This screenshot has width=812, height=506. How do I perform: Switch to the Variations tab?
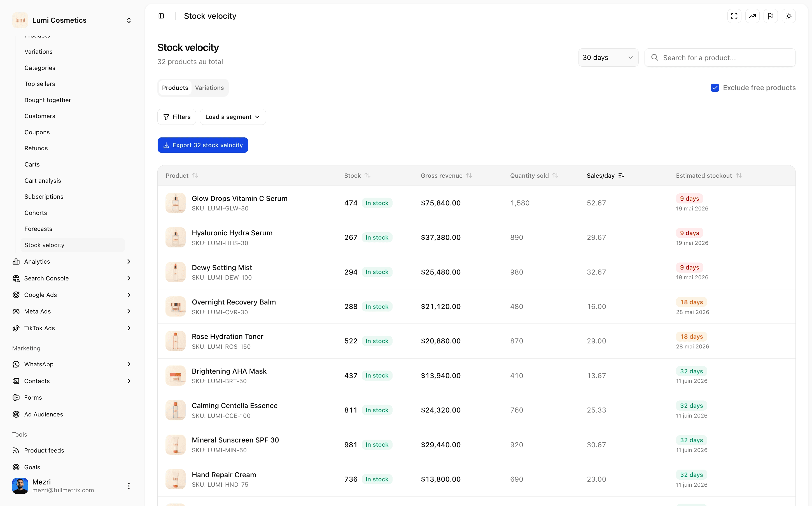[x=209, y=88]
